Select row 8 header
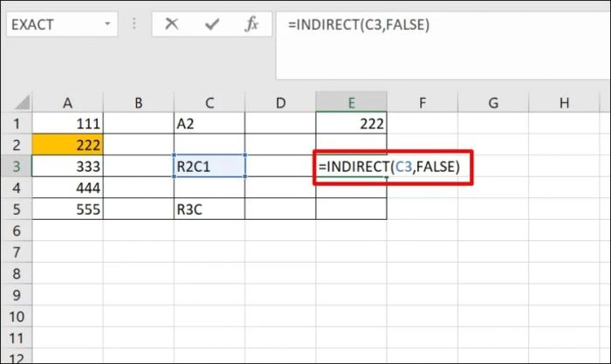 point(17,273)
